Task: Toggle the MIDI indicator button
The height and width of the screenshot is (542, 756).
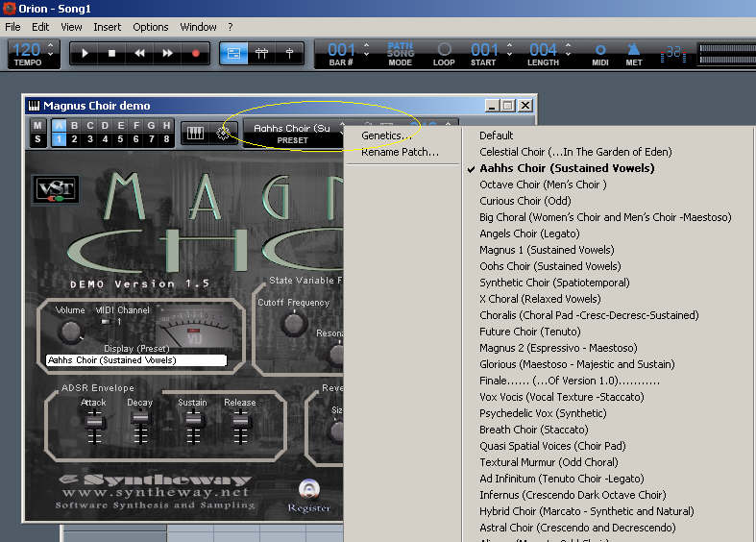Action: [x=600, y=54]
